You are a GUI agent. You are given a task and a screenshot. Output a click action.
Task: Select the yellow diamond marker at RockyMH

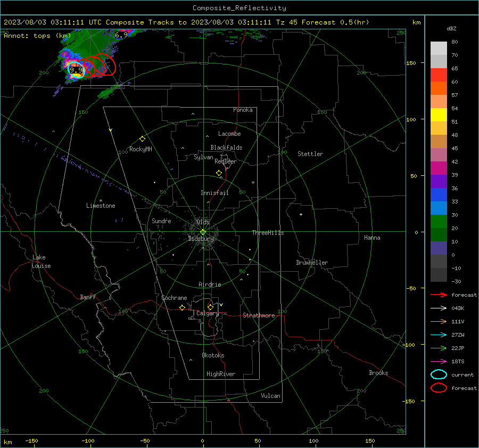[x=142, y=139]
